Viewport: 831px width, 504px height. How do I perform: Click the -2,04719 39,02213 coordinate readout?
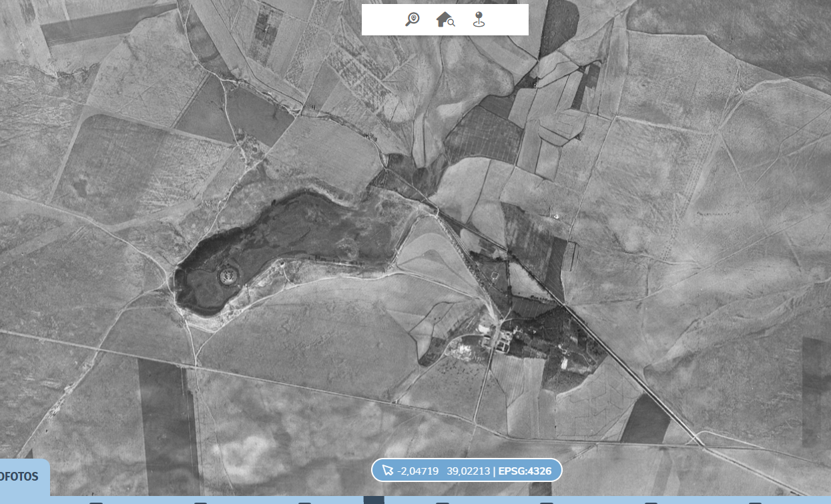pos(443,471)
